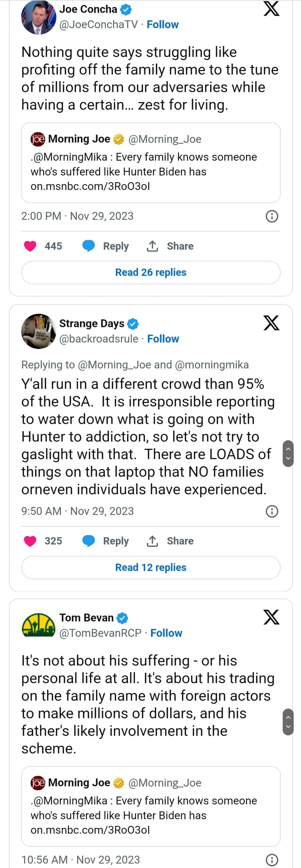
Task: Click X logo on Strange Days tweet
Action: pyautogui.click(x=271, y=323)
